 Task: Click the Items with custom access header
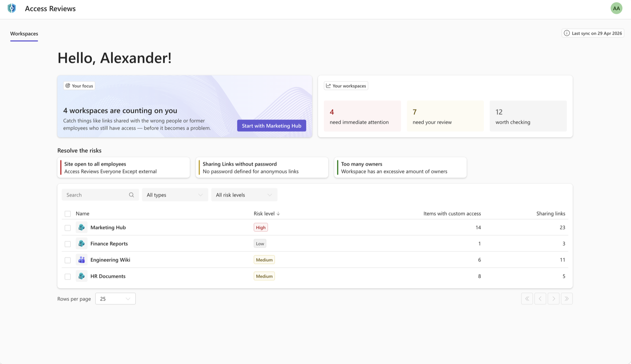[x=452, y=214]
